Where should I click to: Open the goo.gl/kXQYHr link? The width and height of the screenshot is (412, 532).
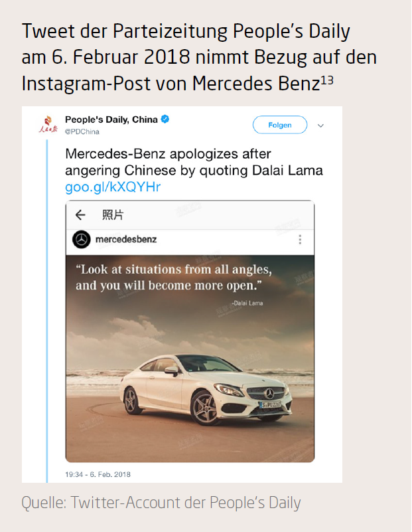[113, 187]
